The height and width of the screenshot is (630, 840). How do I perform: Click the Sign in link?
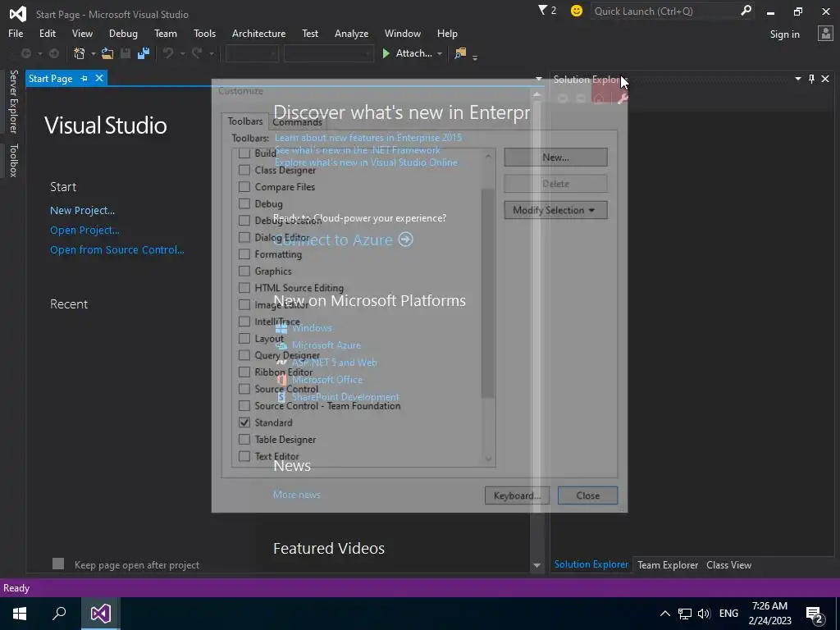coord(784,34)
